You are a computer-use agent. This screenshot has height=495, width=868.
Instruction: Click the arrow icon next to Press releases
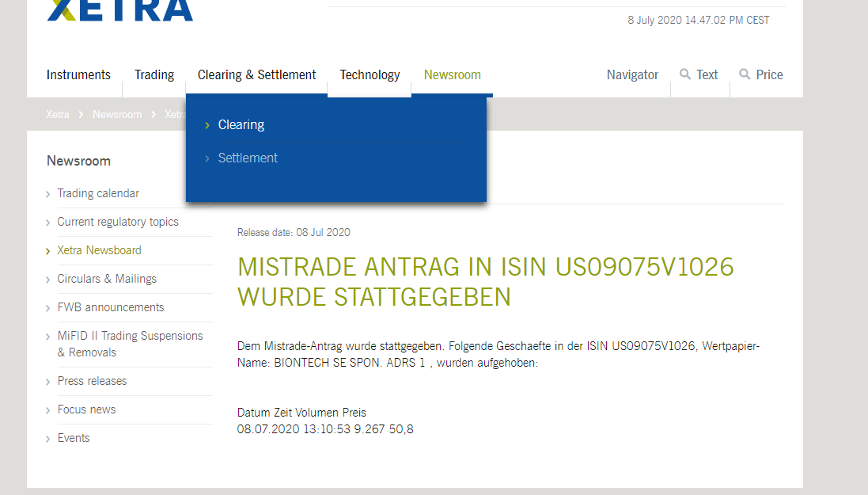48,381
